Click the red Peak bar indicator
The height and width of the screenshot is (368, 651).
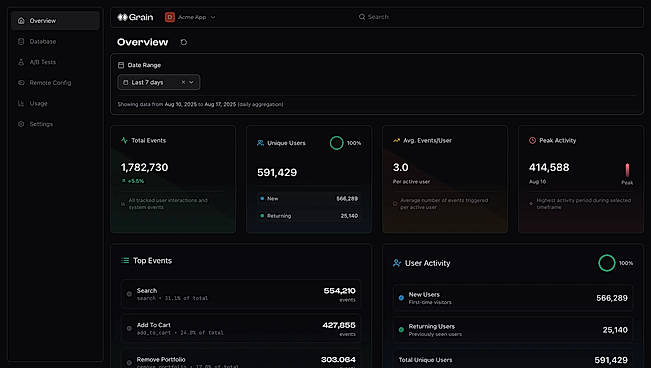(627, 170)
